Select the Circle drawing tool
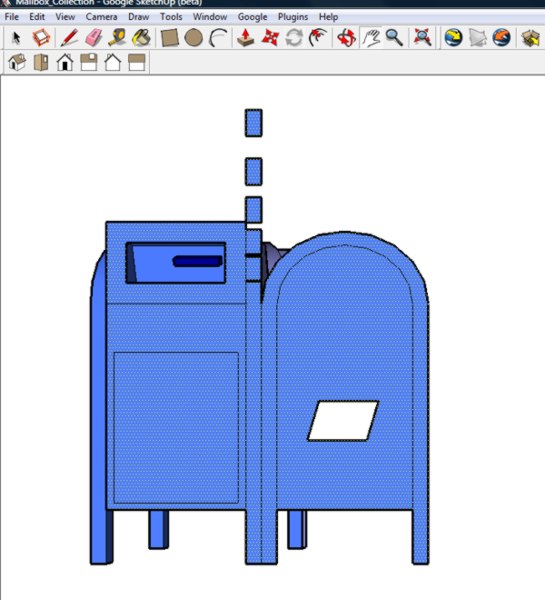This screenshot has width=545, height=600. (194, 38)
